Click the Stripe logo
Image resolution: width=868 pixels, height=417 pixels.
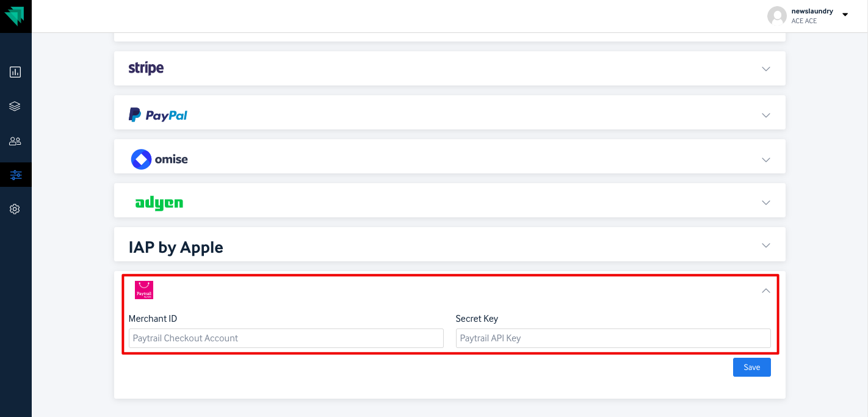(146, 68)
